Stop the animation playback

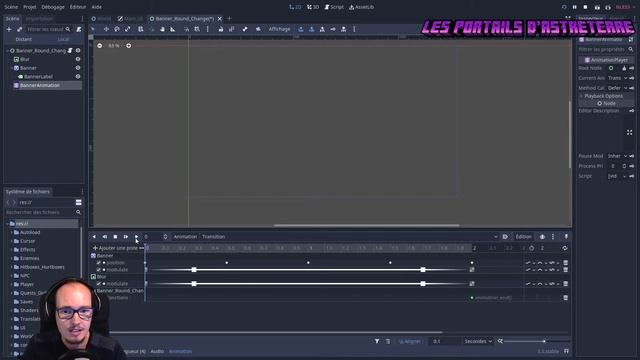pos(115,237)
